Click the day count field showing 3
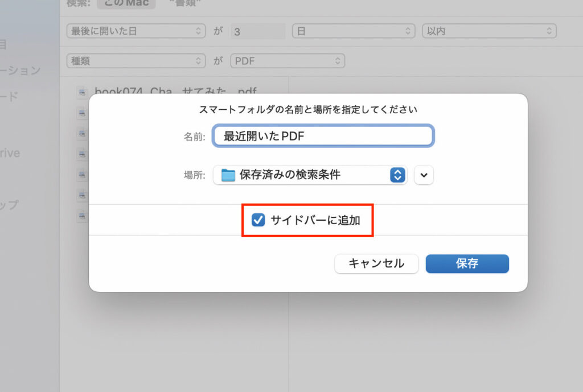Screen dimensions: 583x392 (x=257, y=31)
